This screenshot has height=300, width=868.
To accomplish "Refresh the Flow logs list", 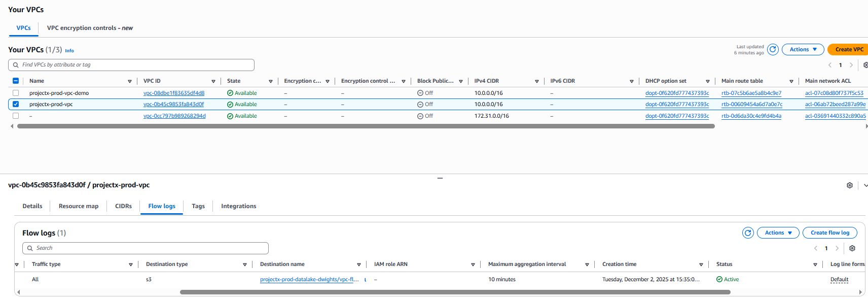I will point(748,232).
